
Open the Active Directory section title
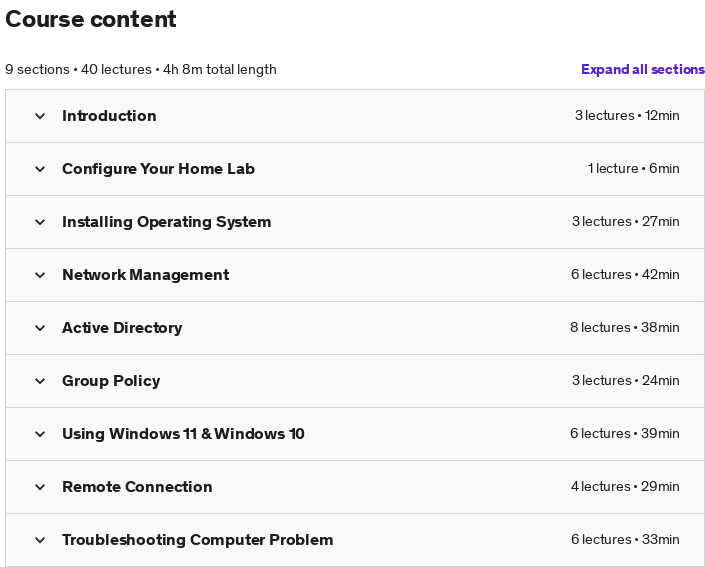[122, 328]
